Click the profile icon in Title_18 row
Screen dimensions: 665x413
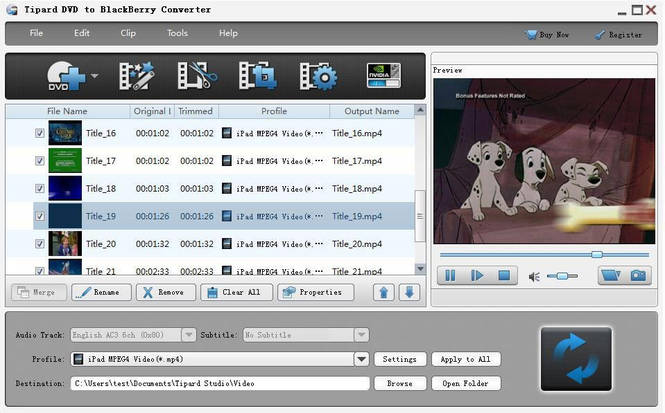pos(227,188)
